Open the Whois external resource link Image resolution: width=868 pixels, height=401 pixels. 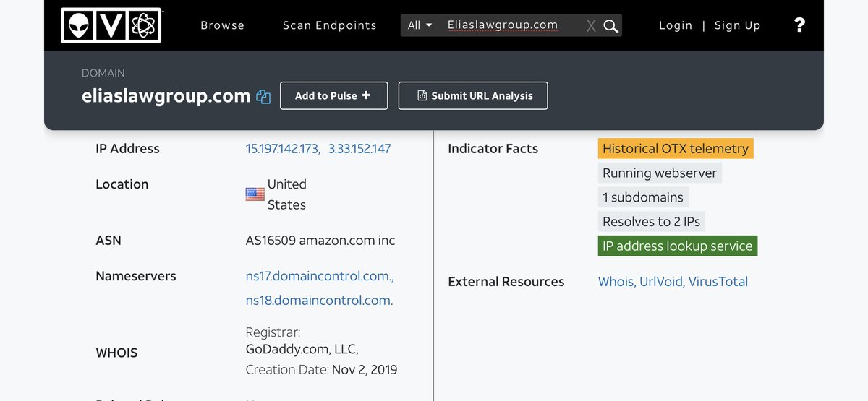616,282
